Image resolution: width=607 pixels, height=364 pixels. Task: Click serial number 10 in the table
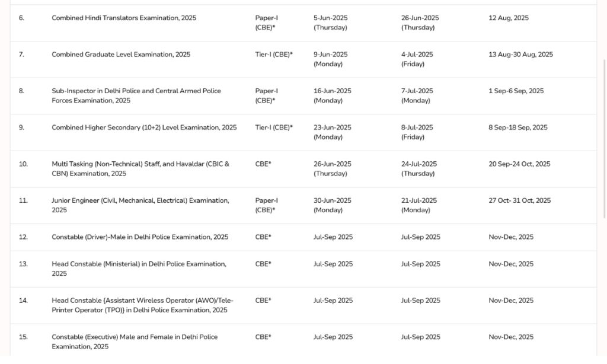(x=23, y=164)
